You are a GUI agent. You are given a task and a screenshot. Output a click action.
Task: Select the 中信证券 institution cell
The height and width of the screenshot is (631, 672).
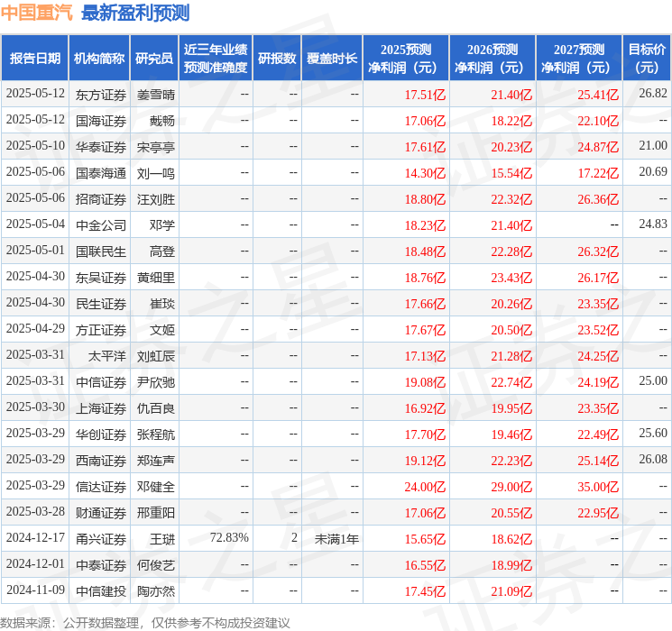[101, 382]
